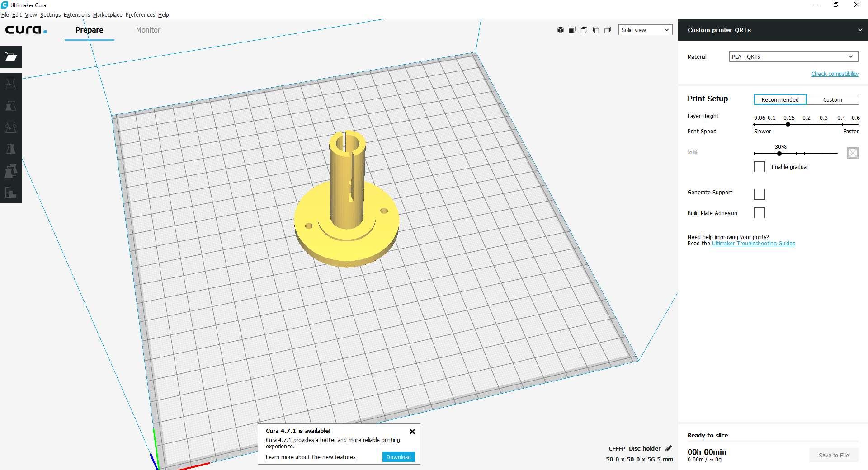Switch camera to top view cube
The image size is (868, 470).
[584, 30]
